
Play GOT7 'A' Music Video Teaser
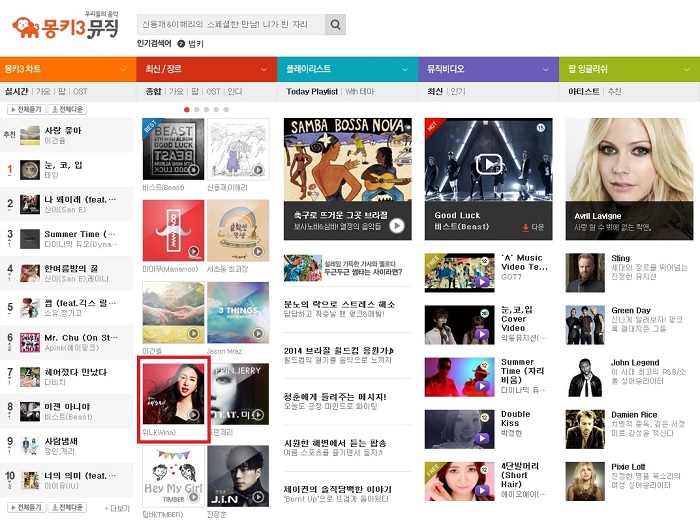click(x=482, y=282)
